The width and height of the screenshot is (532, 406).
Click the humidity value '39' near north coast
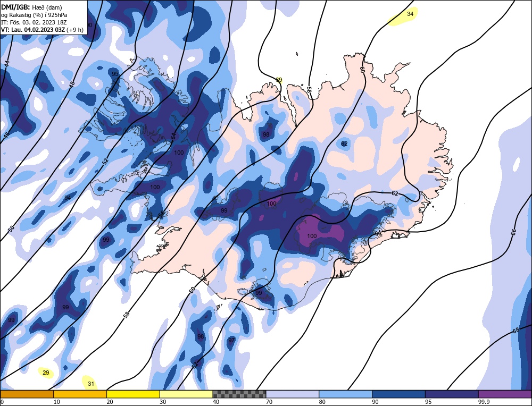[279, 80]
